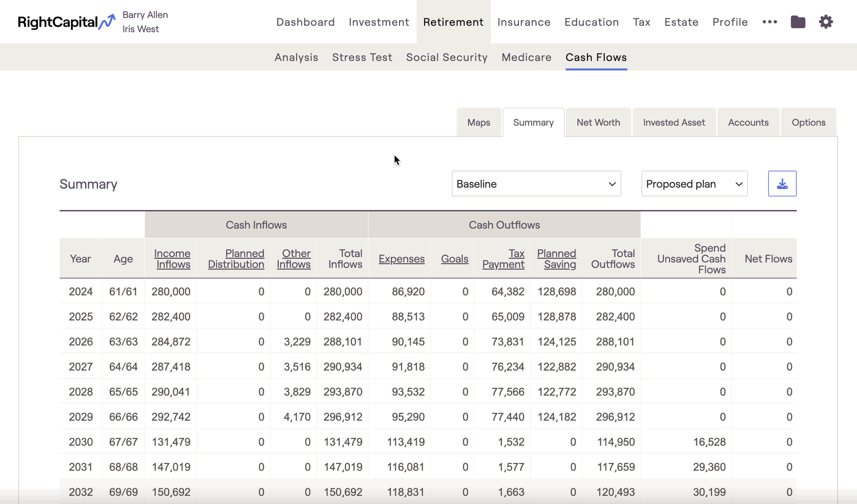This screenshot has height=504, width=857.
Task: Select the 2027 table row
Action: [x=81, y=367]
